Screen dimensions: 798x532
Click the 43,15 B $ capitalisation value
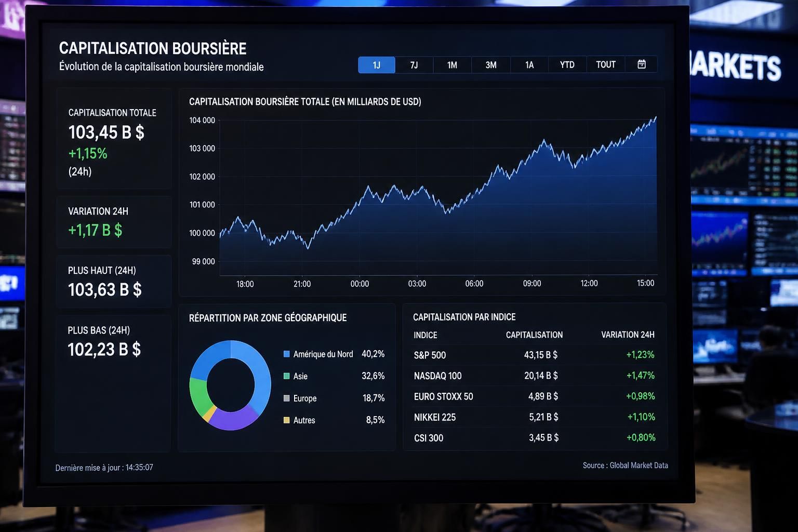541,355
